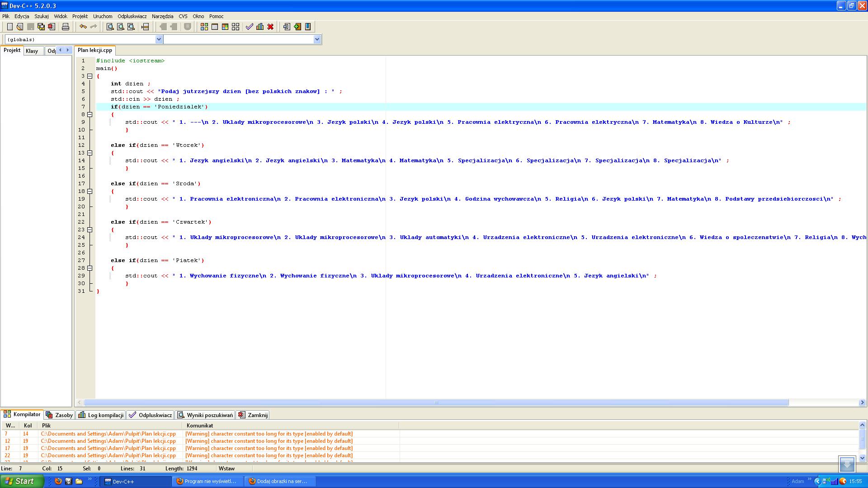Viewport: 868px width, 488px height.
Task: Collapse the main function fold at line 3
Action: click(90, 76)
